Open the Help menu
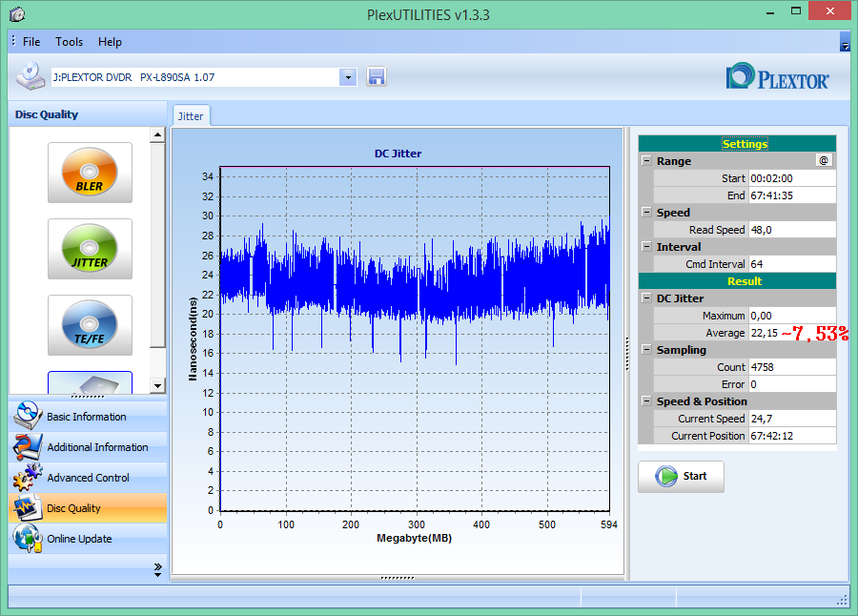The width and height of the screenshot is (858, 616). (110, 42)
